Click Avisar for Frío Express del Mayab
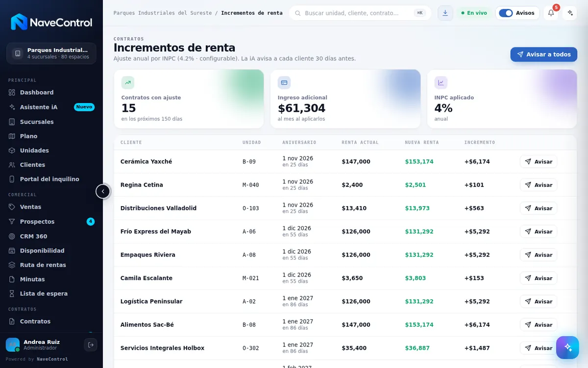 click(x=539, y=232)
